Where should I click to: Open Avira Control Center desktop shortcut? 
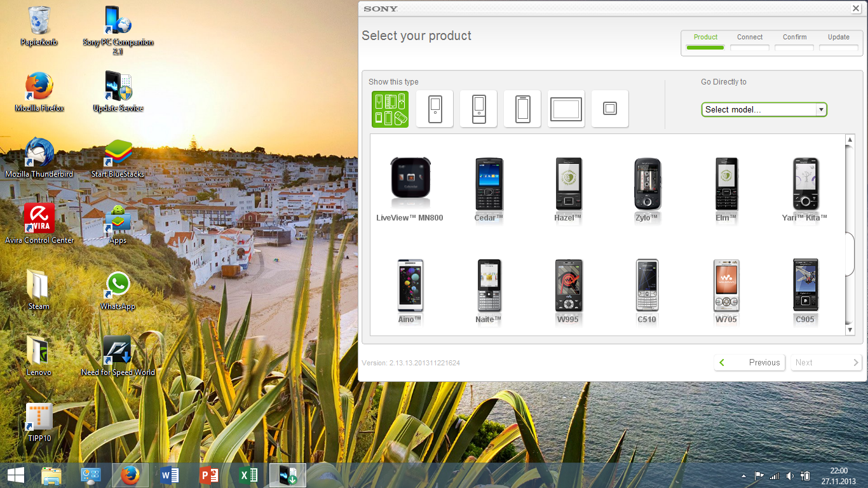coord(39,224)
